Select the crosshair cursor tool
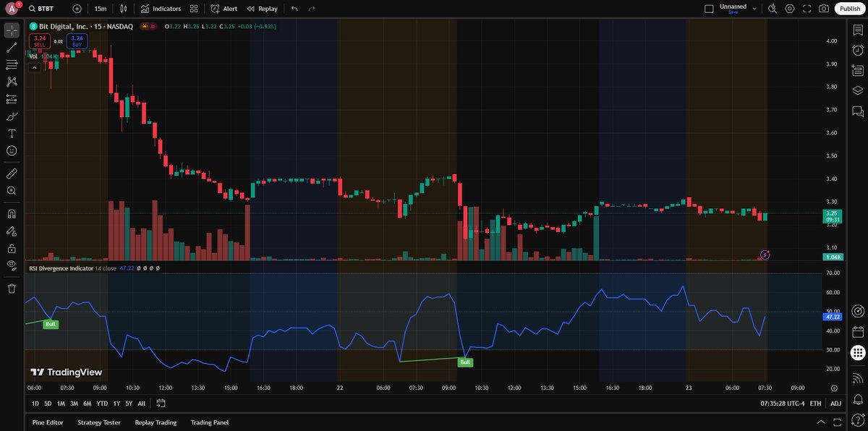The image size is (868, 431). [x=12, y=30]
